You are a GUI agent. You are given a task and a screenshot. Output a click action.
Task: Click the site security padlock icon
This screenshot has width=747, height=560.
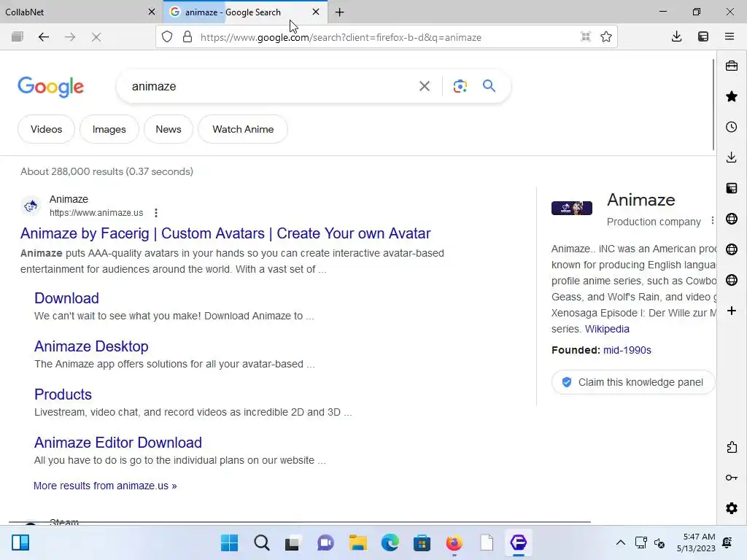pos(187,37)
